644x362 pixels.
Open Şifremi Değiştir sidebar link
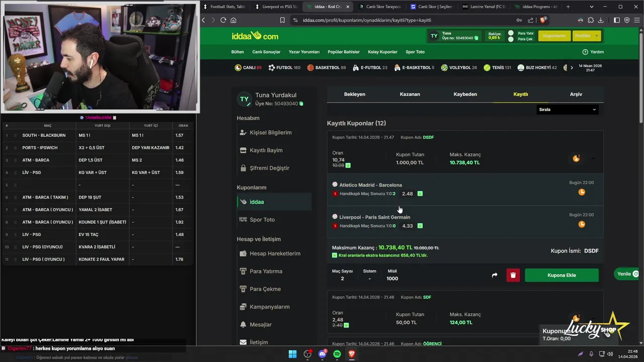tap(269, 168)
